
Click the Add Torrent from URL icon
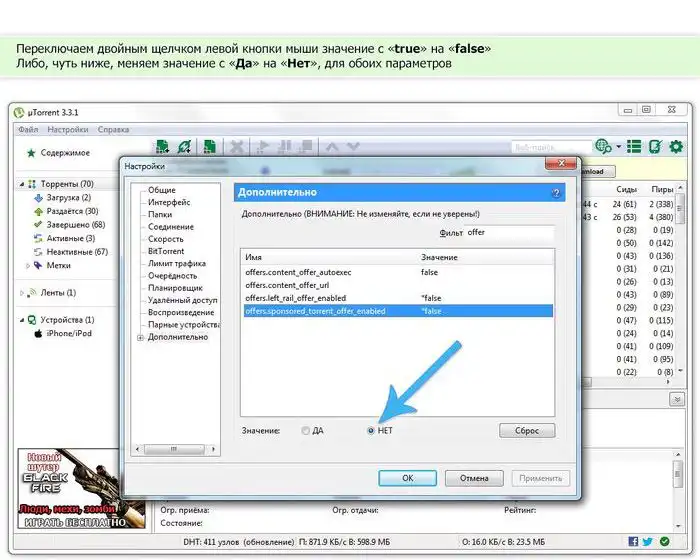[x=184, y=148]
